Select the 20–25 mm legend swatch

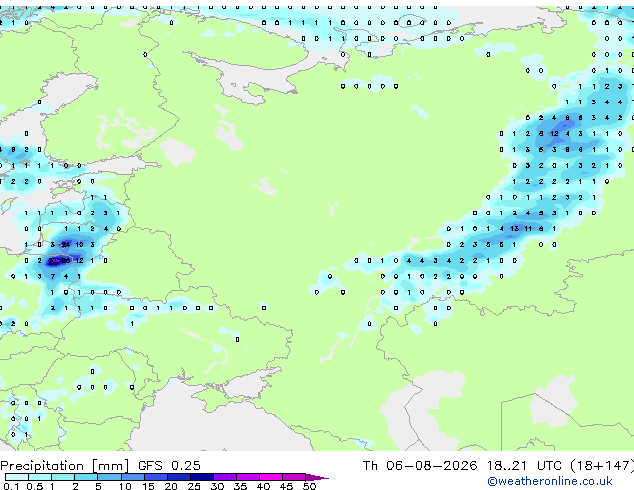tap(178, 477)
